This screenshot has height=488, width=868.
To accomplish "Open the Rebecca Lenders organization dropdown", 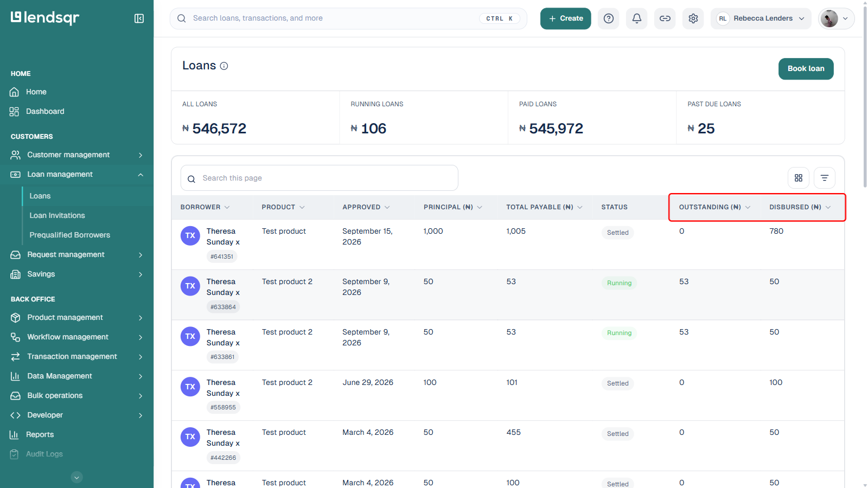I will click(761, 18).
